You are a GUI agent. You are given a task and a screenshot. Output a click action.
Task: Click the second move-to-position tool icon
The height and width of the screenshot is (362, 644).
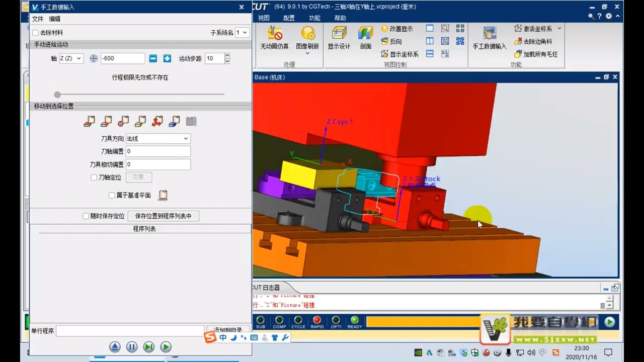pos(106,121)
